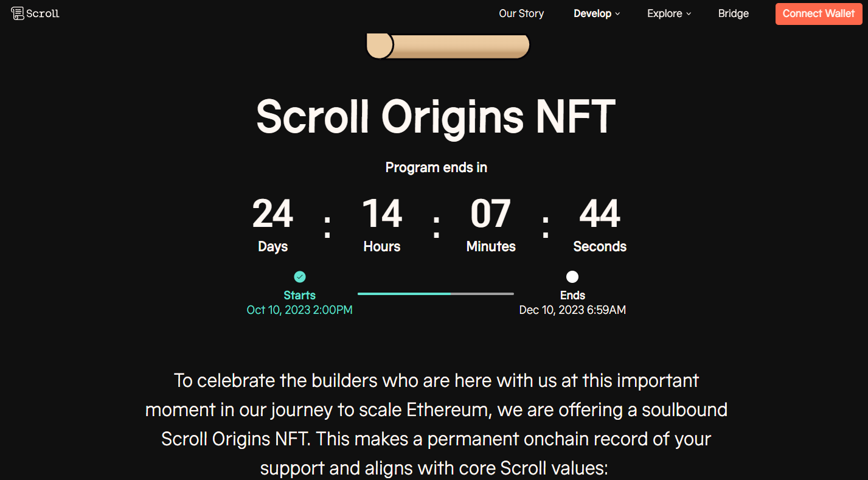Screen dimensions: 868x480
Task: Open the Our Story page
Action: pyautogui.click(x=521, y=13)
